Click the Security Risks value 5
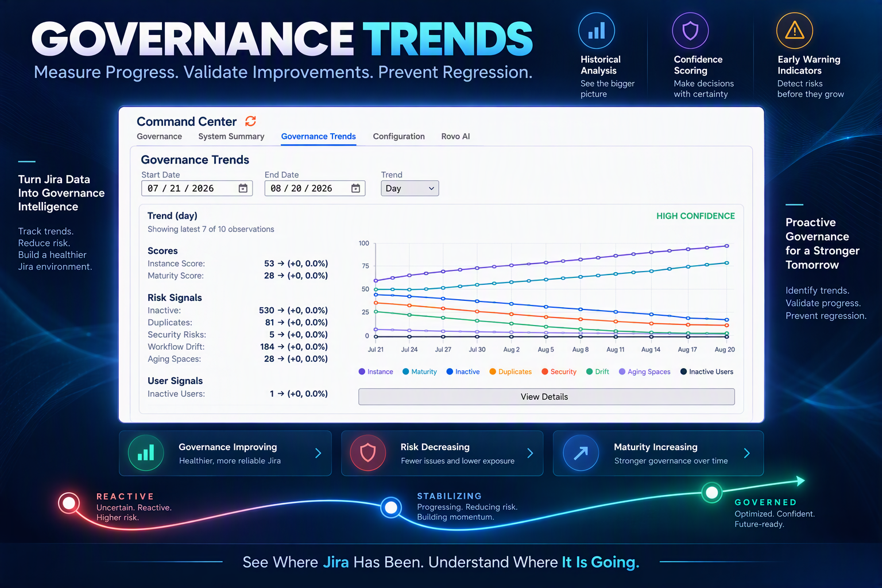 (x=272, y=335)
